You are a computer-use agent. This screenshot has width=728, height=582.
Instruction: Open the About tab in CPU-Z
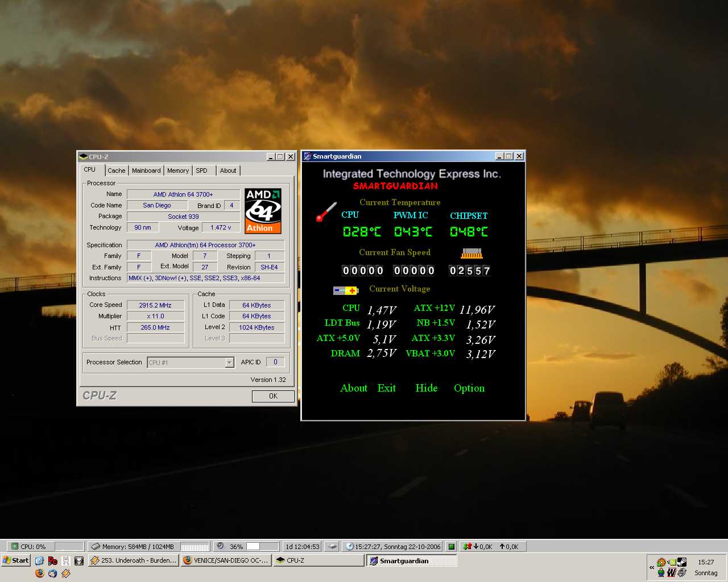pyautogui.click(x=228, y=171)
